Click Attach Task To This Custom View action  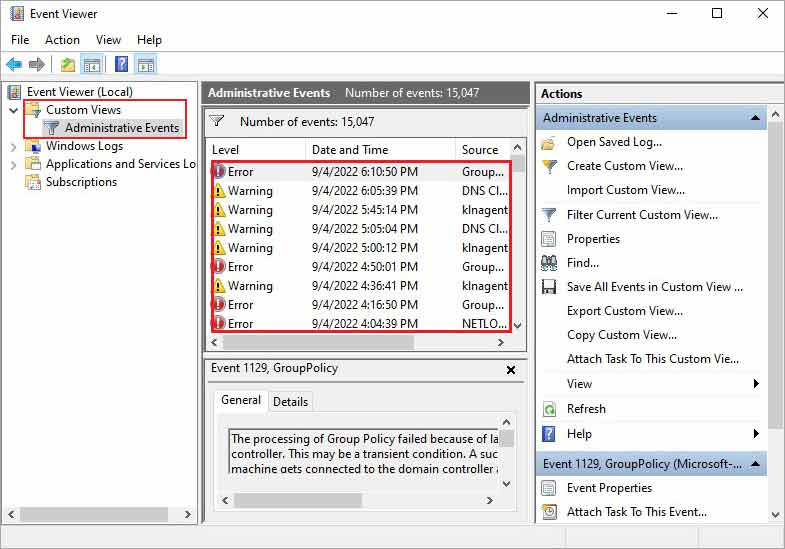click(652, 359)
